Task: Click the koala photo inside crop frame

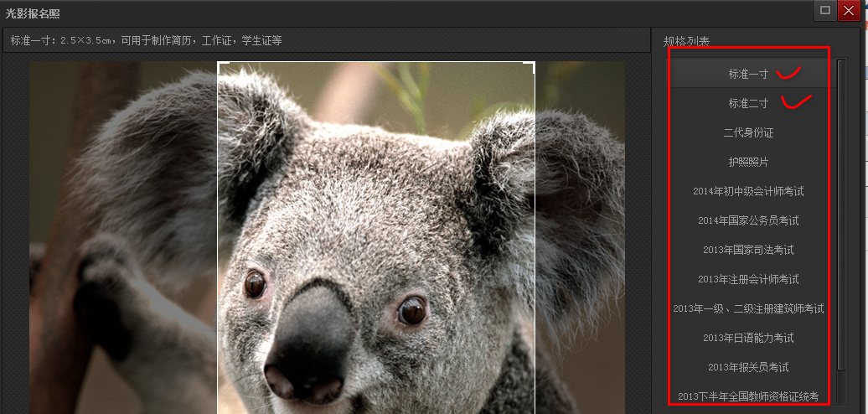Action: (x=376, y=237)
